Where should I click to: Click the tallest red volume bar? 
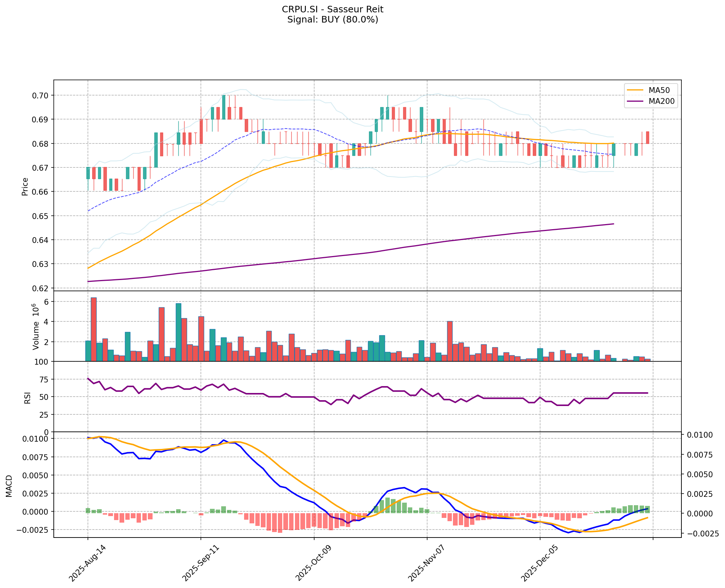(x=94, y=329)
